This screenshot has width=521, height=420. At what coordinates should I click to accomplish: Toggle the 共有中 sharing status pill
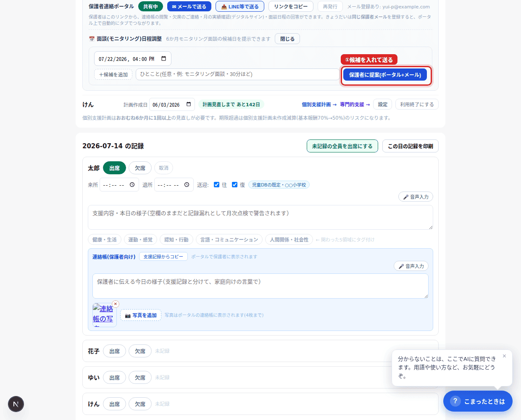[150, 7]
